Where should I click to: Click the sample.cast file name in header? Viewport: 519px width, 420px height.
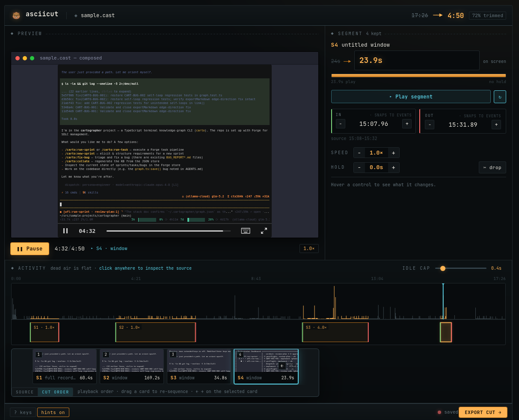click(98, 15)
